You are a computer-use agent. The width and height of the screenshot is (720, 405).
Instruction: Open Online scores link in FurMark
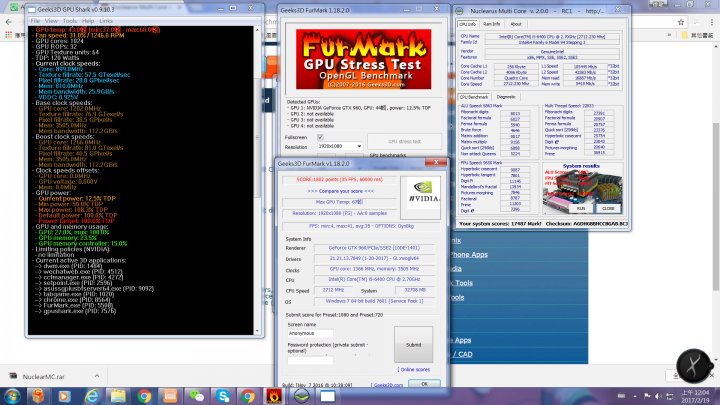pos(414,370)
